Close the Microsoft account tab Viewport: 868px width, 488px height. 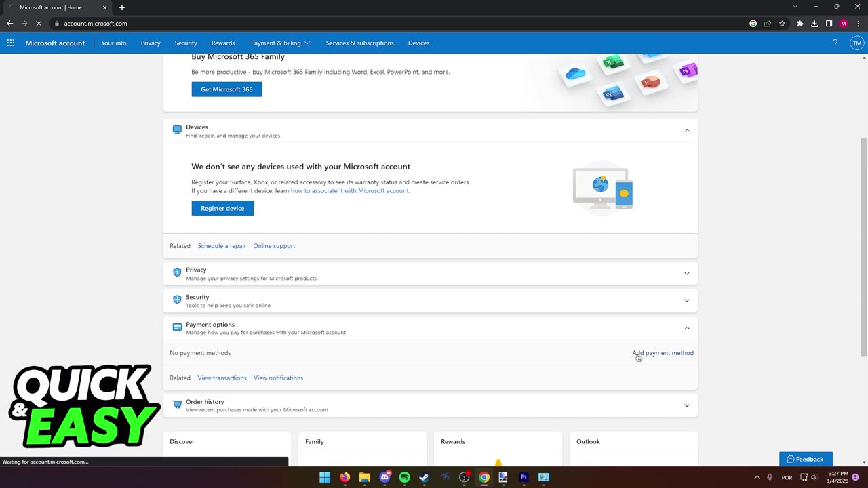click(104, 7)
